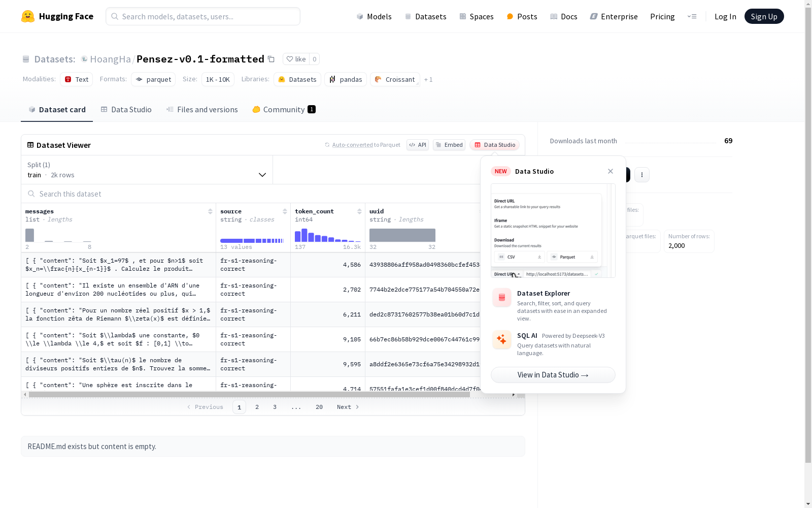
Task: Click the token count cell 4,586
Action: (x=328, y=265)
